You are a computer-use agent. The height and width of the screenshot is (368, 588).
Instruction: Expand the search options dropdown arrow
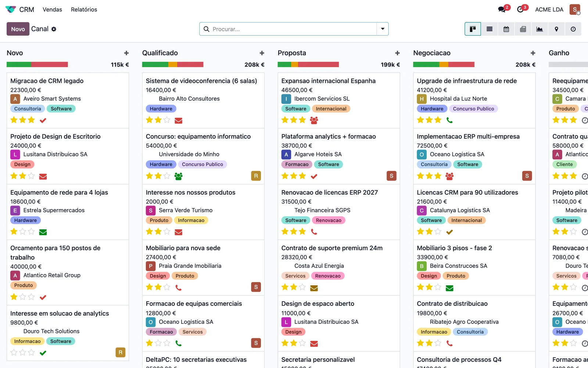tap(383, 29)
